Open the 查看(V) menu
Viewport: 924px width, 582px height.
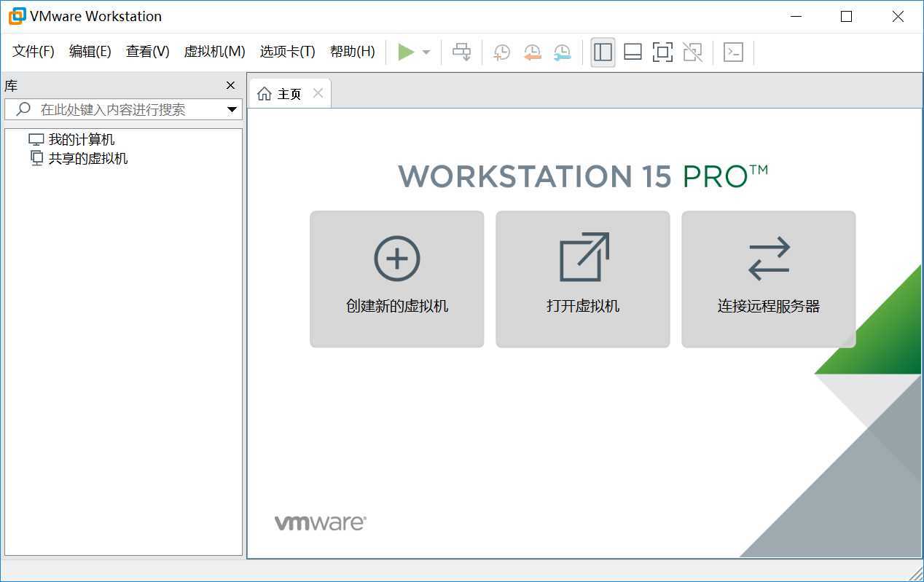(147, 51)
